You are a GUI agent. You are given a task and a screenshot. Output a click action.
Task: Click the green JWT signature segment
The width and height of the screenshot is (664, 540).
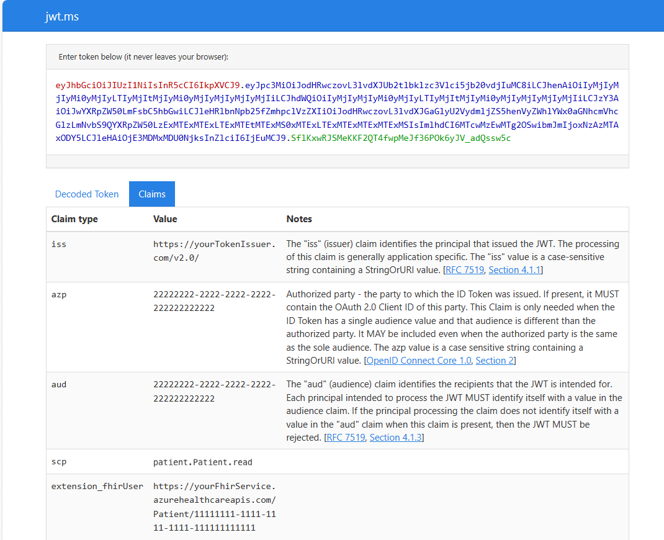pyautogui.click(x=401, y=138)
